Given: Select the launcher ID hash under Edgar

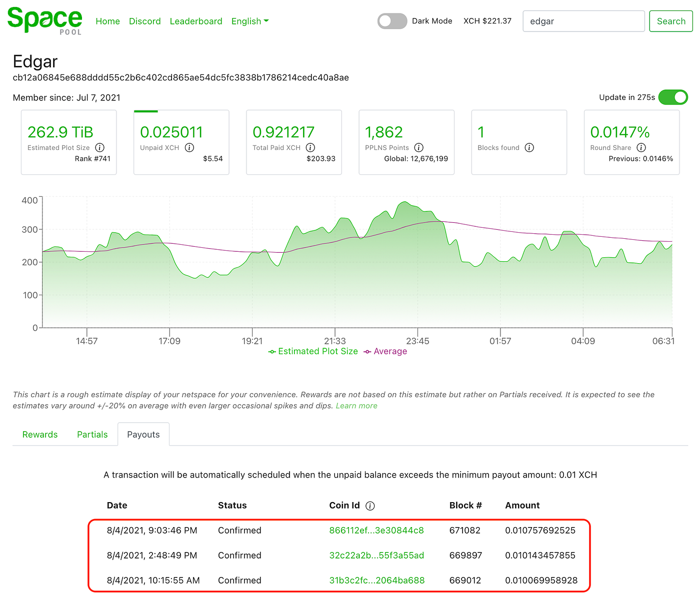Looking at the screenshot, I should click(181, 77).
